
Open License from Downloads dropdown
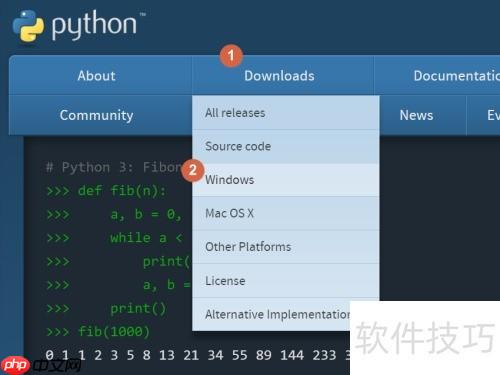pos(286,281)
